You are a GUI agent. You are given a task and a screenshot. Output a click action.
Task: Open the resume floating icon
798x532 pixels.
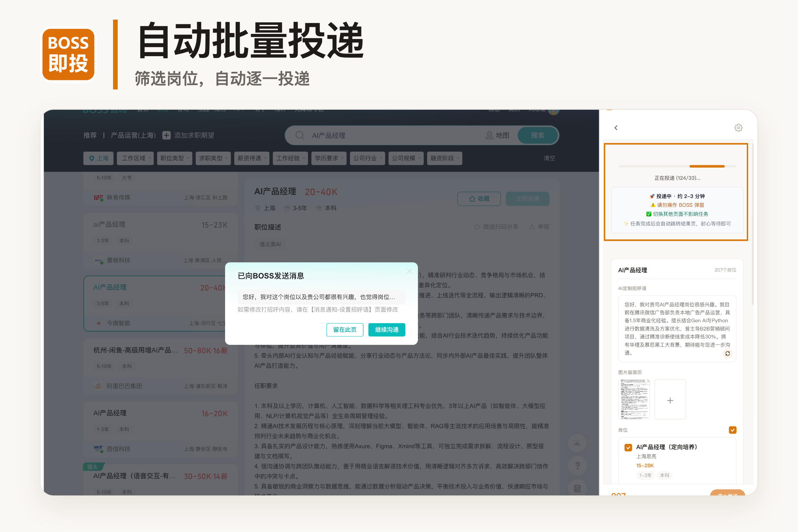[x=577, y=488]
